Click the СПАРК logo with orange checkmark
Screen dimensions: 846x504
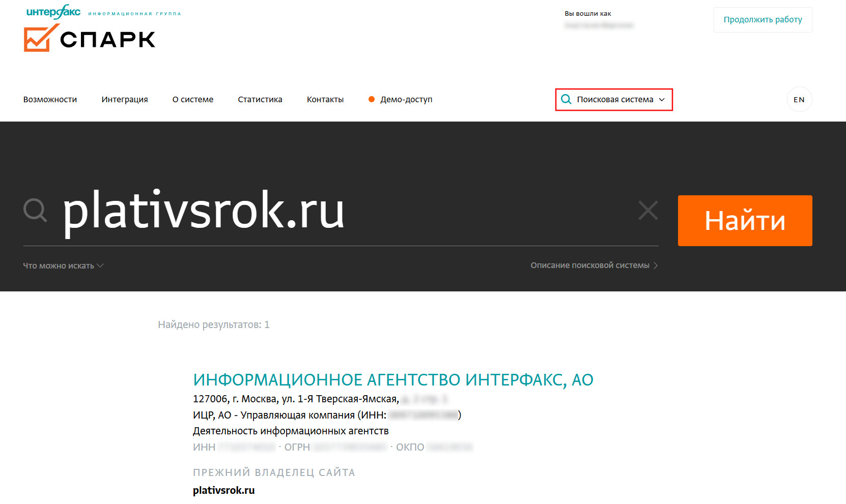(90, 39)
